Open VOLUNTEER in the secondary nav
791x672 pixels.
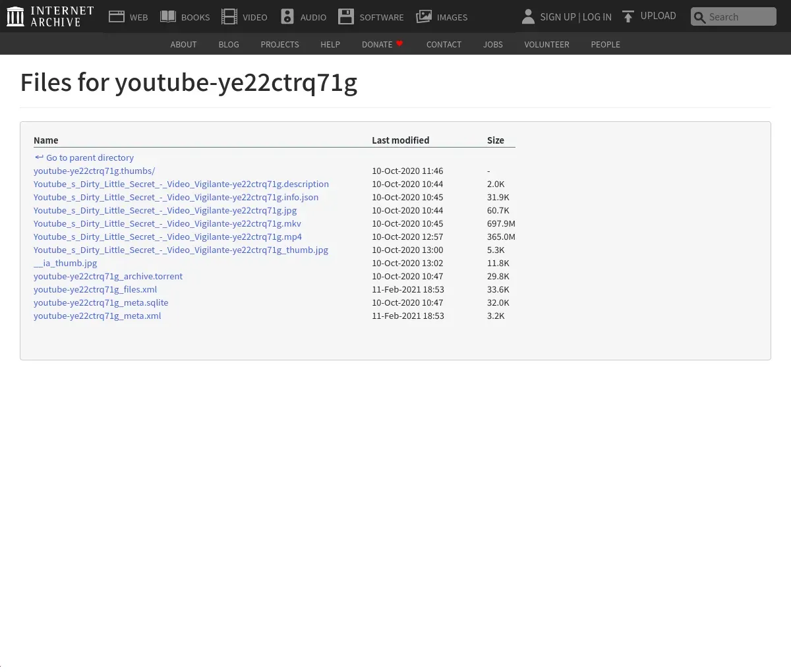point(546,44)
